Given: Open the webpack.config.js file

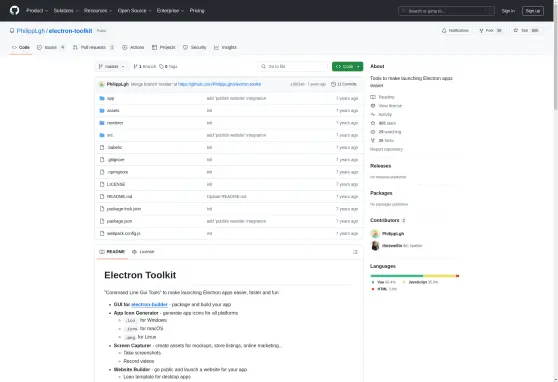Looking at the screenshot, I should pos(123,234).
